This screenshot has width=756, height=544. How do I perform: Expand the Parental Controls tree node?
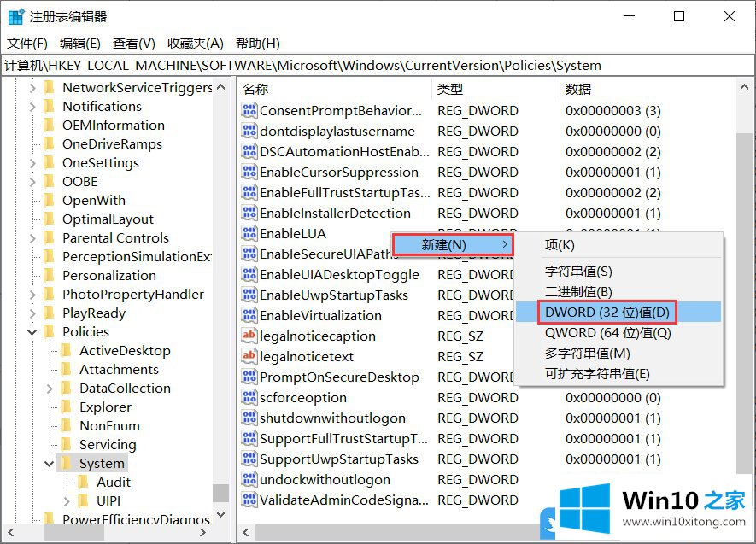[32, 238]
